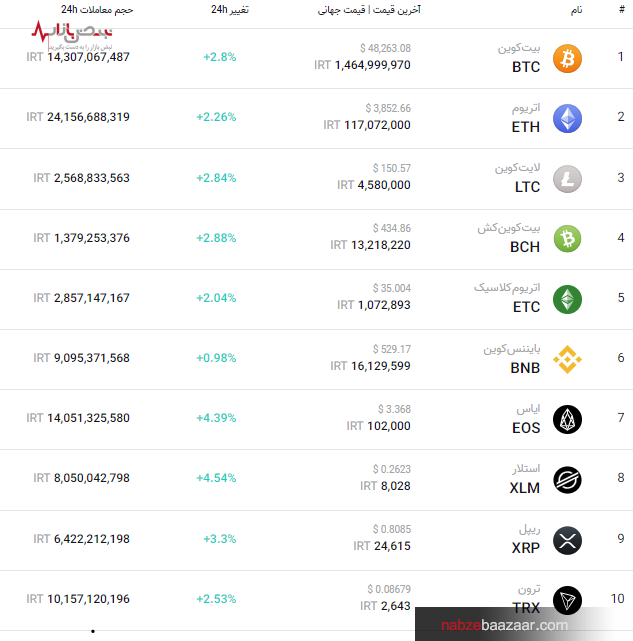633x641 pixels.
Task: Open the ETH ticker link
Action: click(525, 127)
